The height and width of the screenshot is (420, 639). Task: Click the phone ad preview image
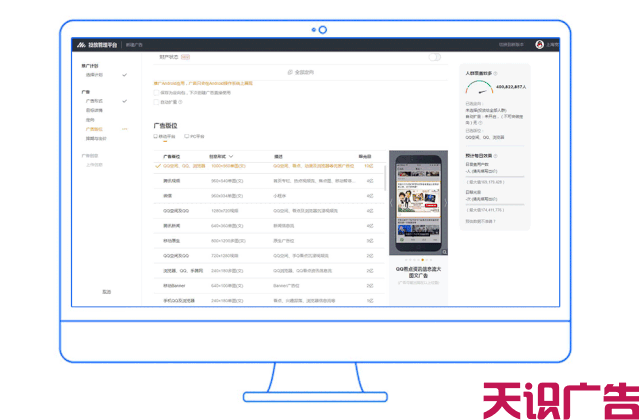point(419,202)
